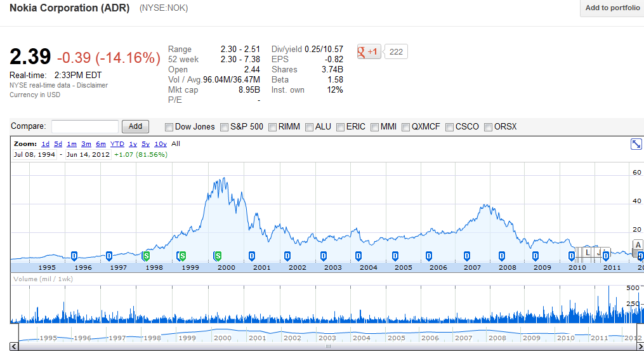Screen dimensions: 644x351
Task: Switch chart zoom to 6m
Action: [x=101, y=144]
